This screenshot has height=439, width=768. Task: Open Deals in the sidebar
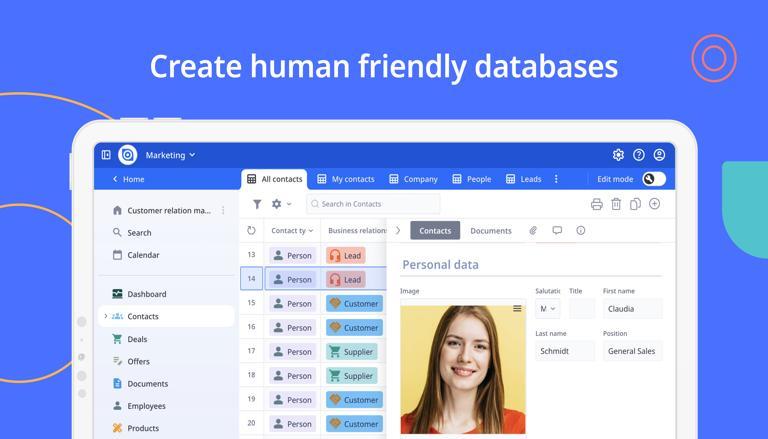(130, 339)
